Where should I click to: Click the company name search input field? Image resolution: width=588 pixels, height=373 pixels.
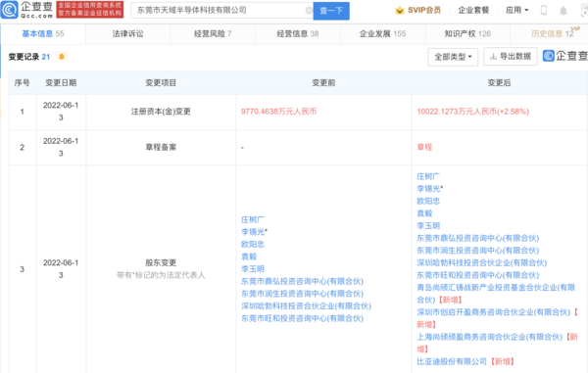click(221, 11)
